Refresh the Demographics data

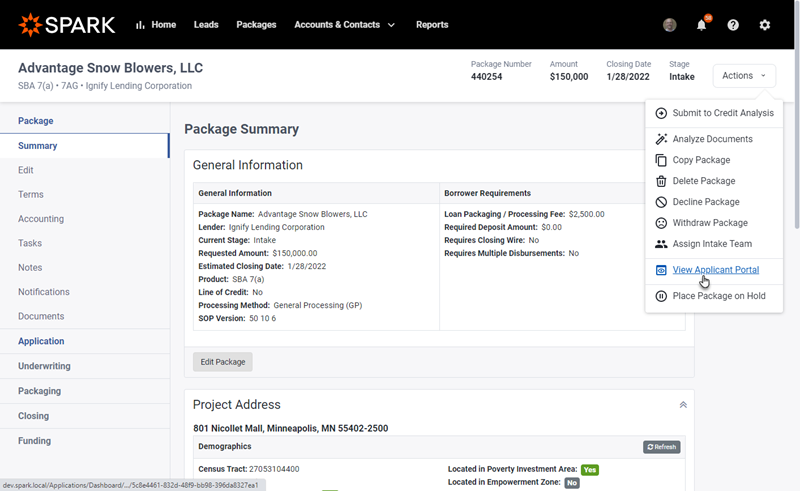tap(661, 447)
